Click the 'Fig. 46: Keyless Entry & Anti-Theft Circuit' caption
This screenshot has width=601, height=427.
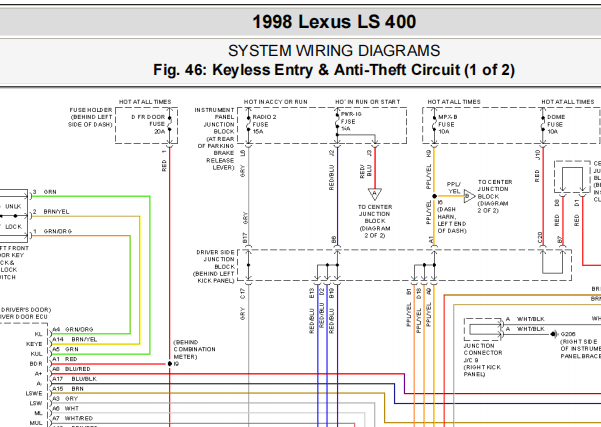[307, 70]
